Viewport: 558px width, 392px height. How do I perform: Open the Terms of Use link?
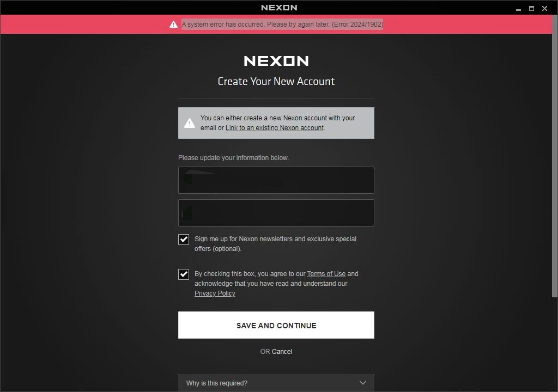click(x=326, y=274)
